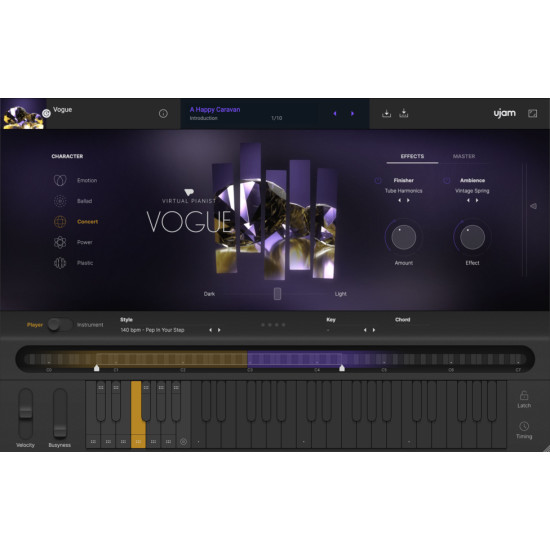Click the Emotion label
Image resolution: width=550 pixels, height=550 pixels.
click(x=87, y=180)
